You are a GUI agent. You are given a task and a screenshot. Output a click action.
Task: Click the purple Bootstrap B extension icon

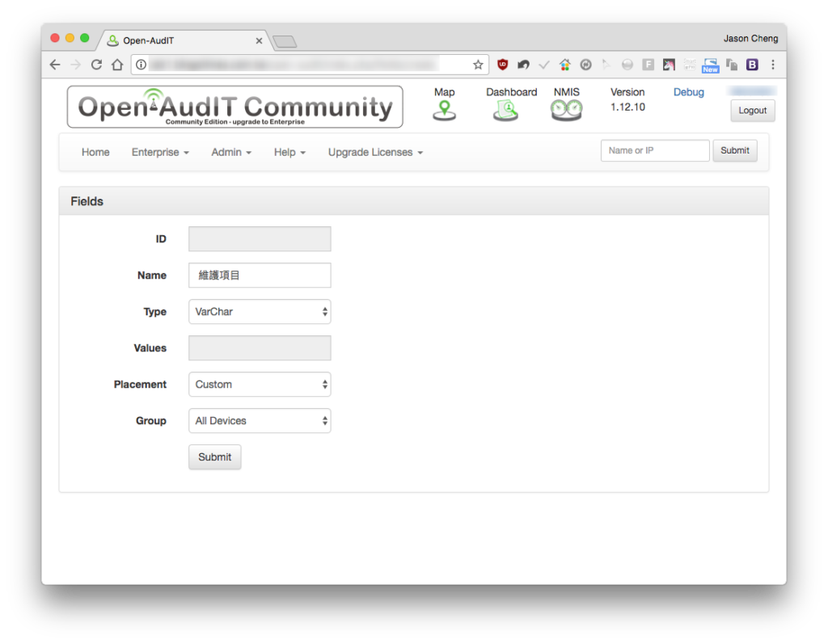tap(752, 65)
